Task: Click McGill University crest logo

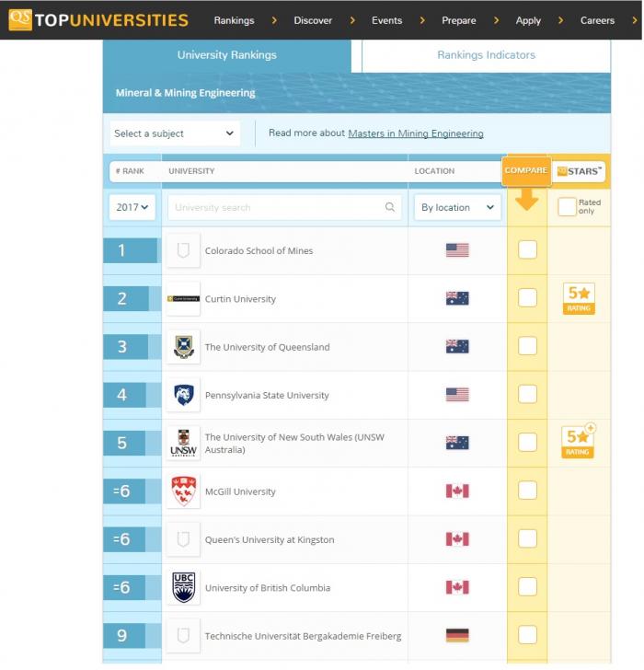Action: point(183,491)
